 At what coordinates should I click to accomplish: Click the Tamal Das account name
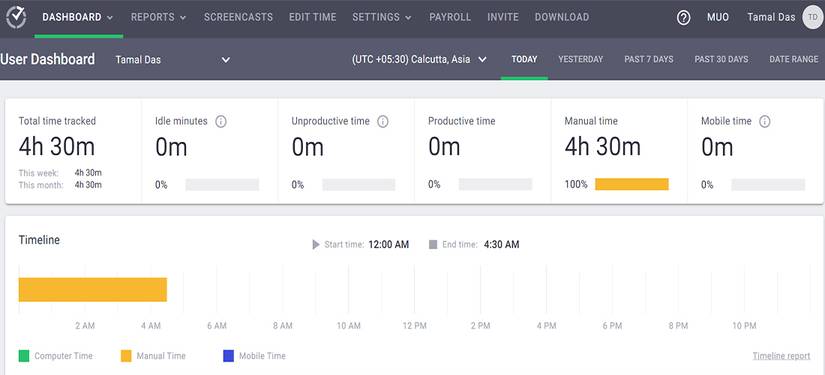pyautogui.click(x=771, y=17)
